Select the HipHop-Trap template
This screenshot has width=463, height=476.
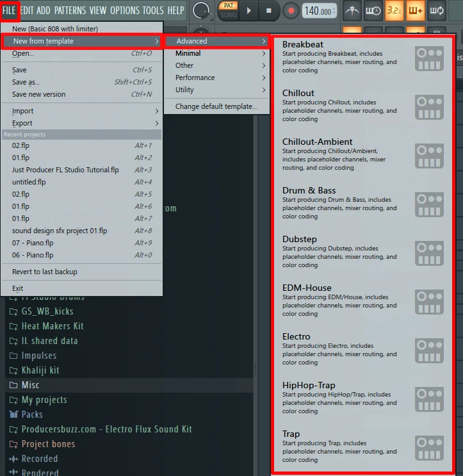(362, 398)
